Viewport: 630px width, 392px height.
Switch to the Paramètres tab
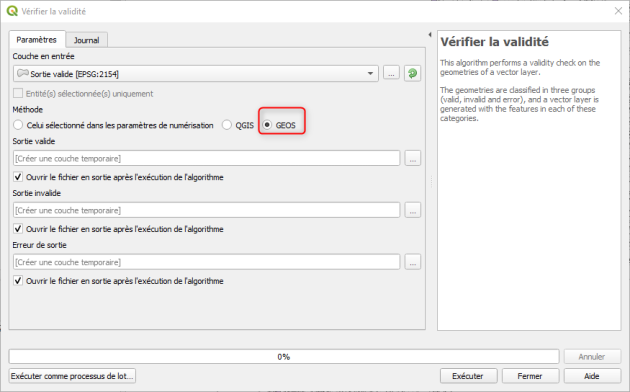[x=37, y=39]
